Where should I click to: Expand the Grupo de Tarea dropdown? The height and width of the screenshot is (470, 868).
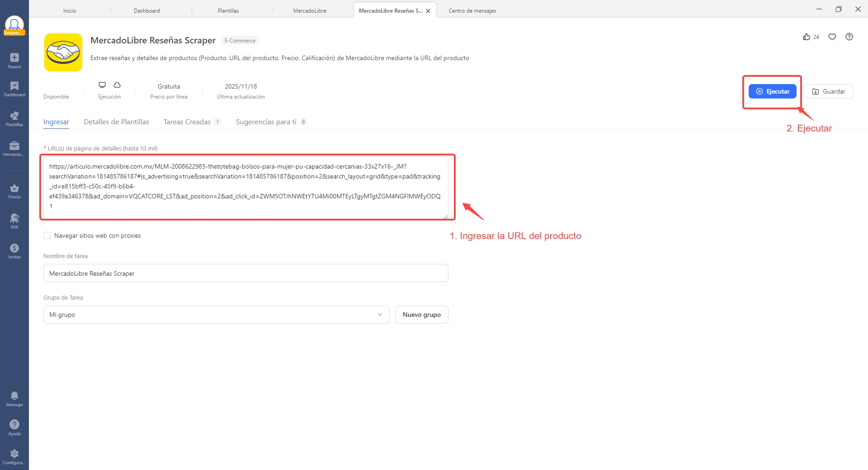216,315
